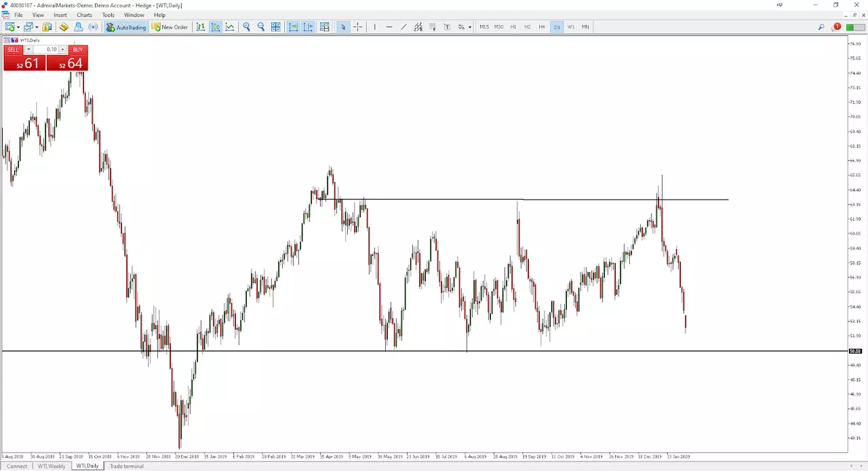Open the Navigator person icon
This screenshot has height=471, width=868.
coord(79,27)
